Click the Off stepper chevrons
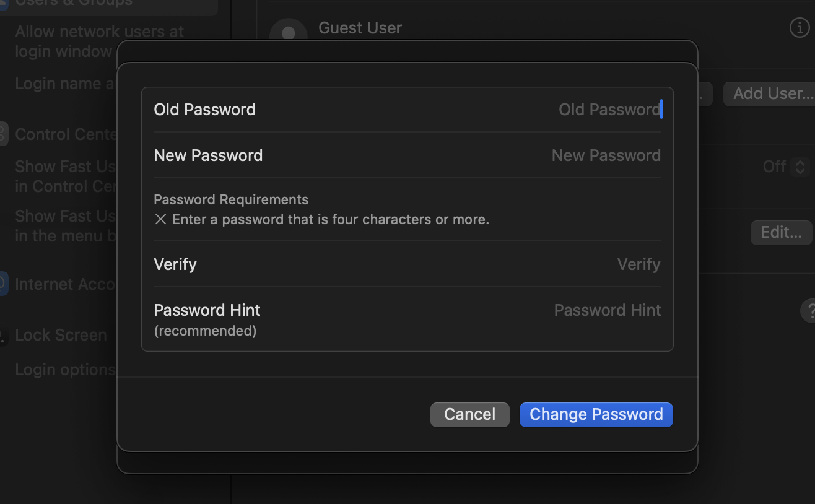 (x=801, y=167)
